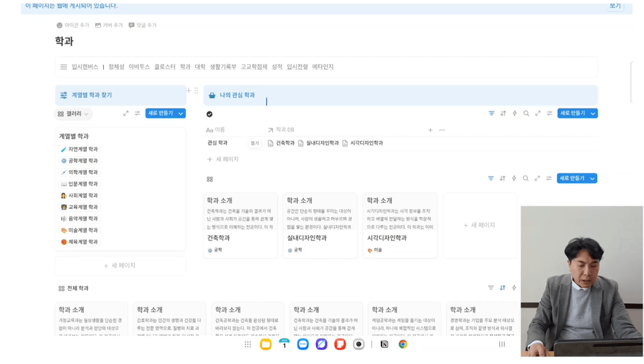
Task: Click the empty + 새 페이지 gallery card
Action: coord(480,226)
